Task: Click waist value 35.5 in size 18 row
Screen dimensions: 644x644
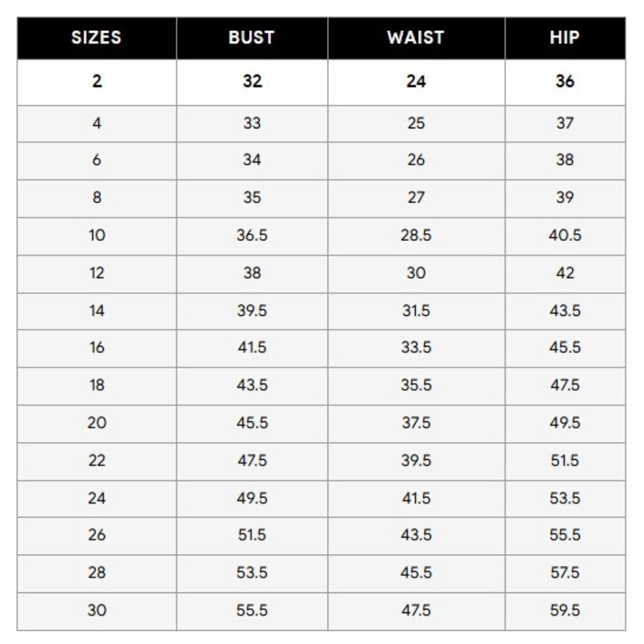Action: [x=416, y=385]
